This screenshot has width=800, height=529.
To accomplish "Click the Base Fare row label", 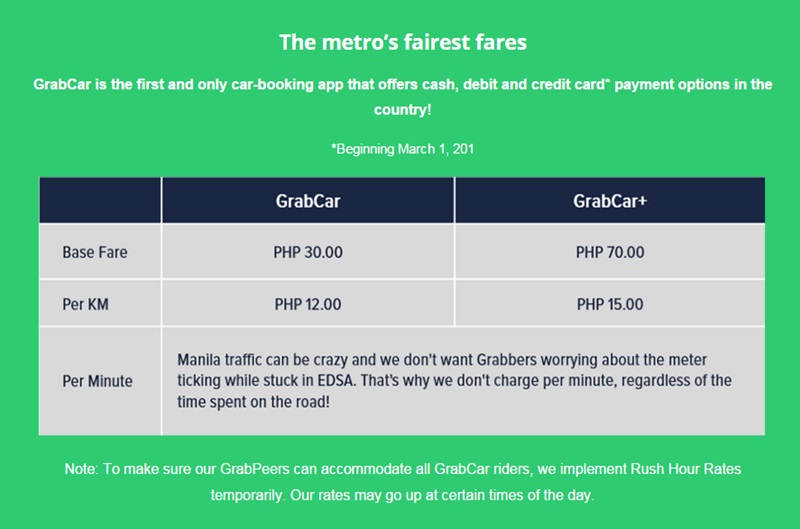I will [95, 252].
